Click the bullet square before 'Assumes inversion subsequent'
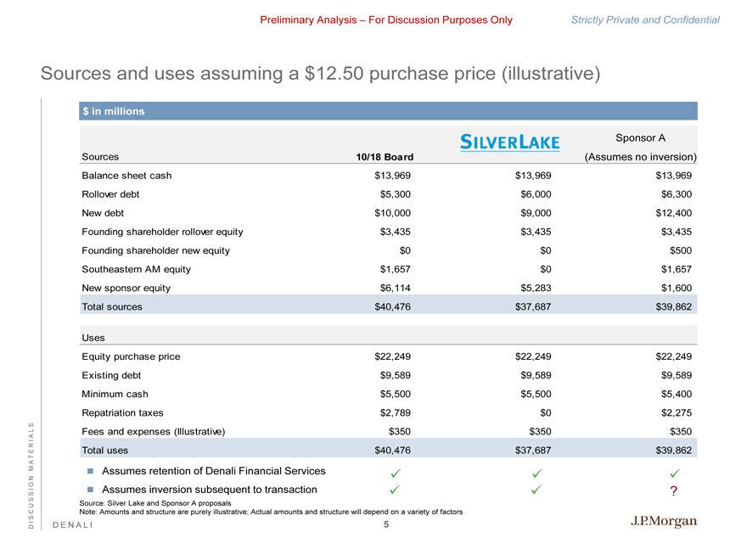This screenshot has height=560, width=747. coord(89,490)
